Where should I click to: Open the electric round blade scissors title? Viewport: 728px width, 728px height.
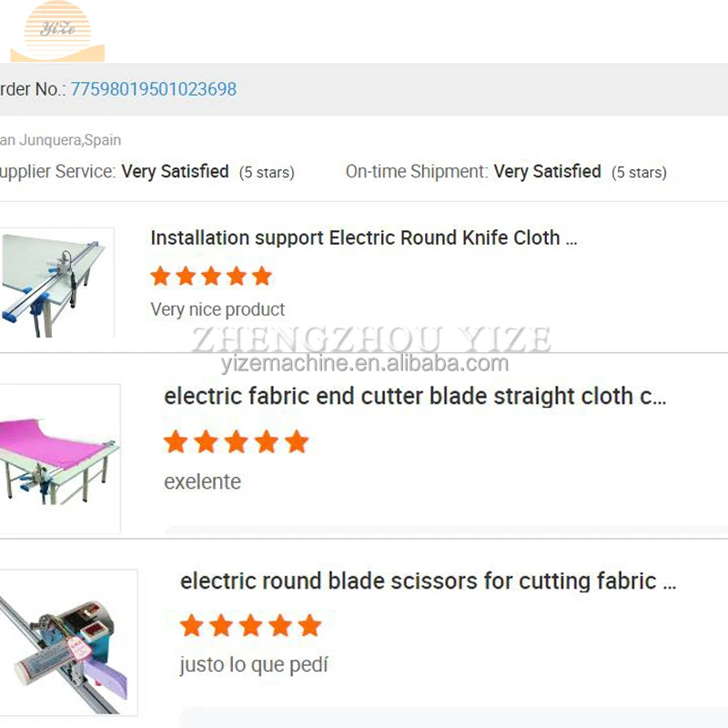tap(428, 581)
